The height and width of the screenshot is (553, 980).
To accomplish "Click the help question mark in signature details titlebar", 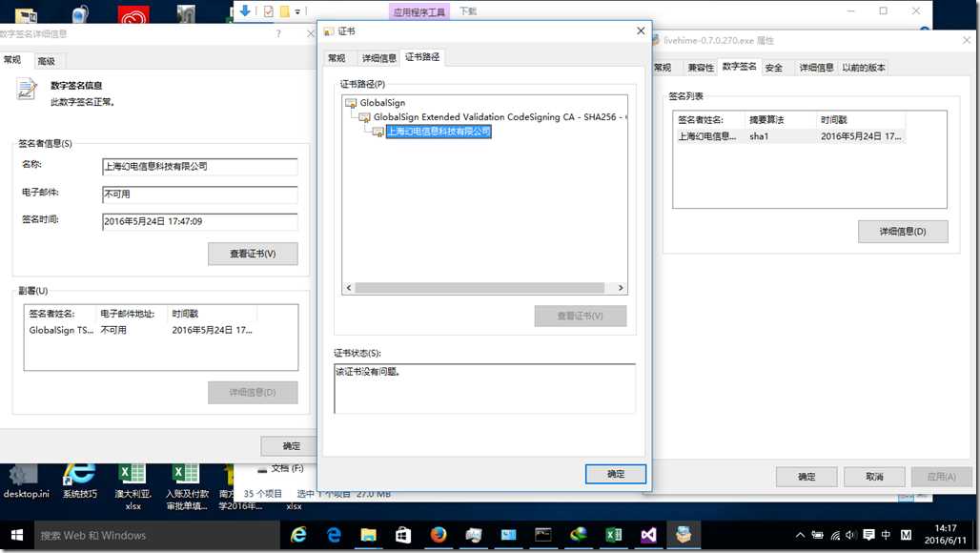I will 278,33.
